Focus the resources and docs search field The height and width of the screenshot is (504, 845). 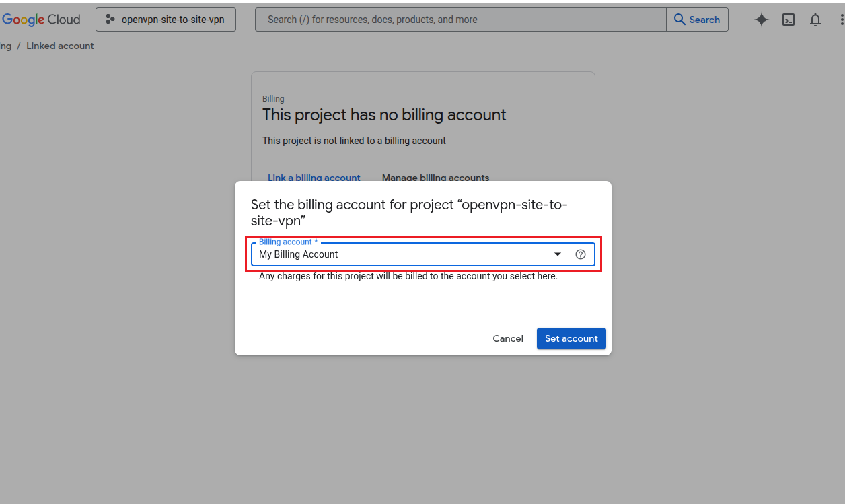(x=461, y=20)
